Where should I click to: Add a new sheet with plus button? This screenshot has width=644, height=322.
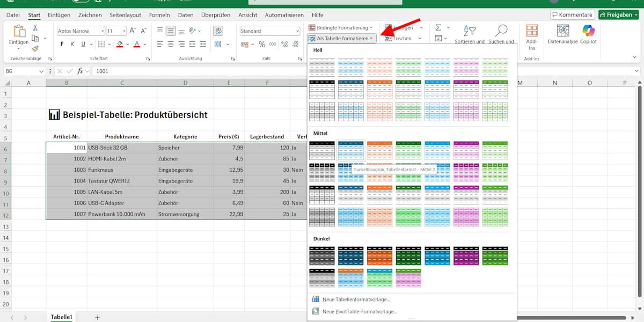(x=97, y=317)
